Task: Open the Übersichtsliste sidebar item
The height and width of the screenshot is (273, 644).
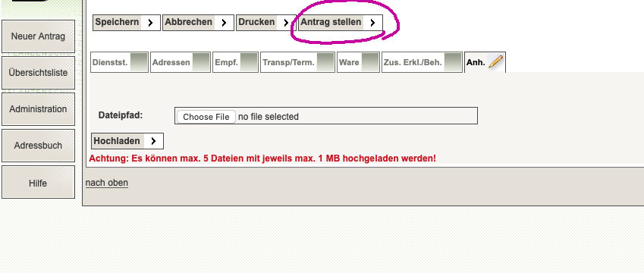Action: (x=38, y=73)
